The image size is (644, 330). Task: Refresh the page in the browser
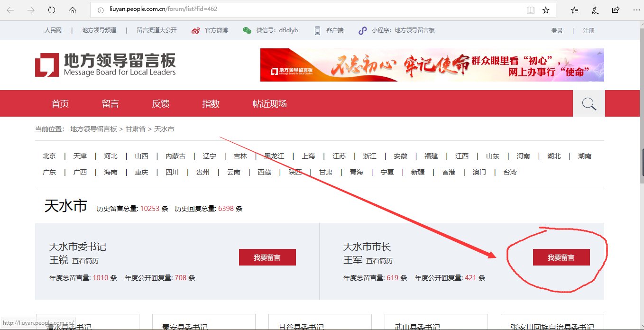[x=51, y=9]
